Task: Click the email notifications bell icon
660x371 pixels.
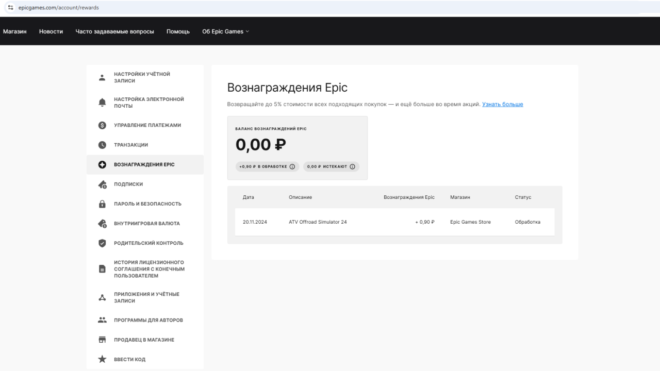Action: coord(102,102)
